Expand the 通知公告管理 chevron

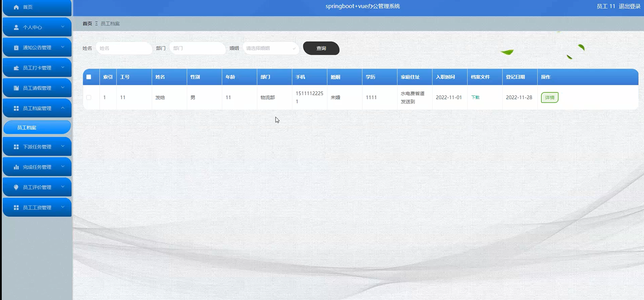pos(63,47)
